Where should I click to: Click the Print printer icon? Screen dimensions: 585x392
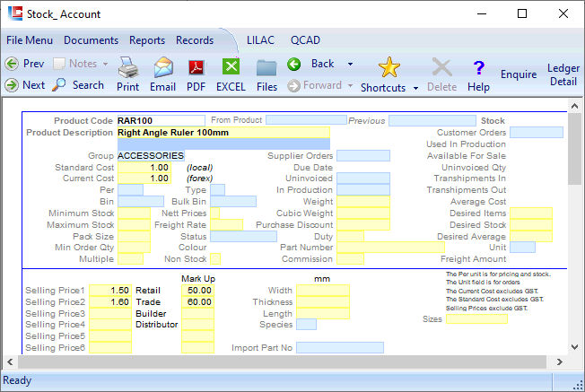tap(128, 67)
